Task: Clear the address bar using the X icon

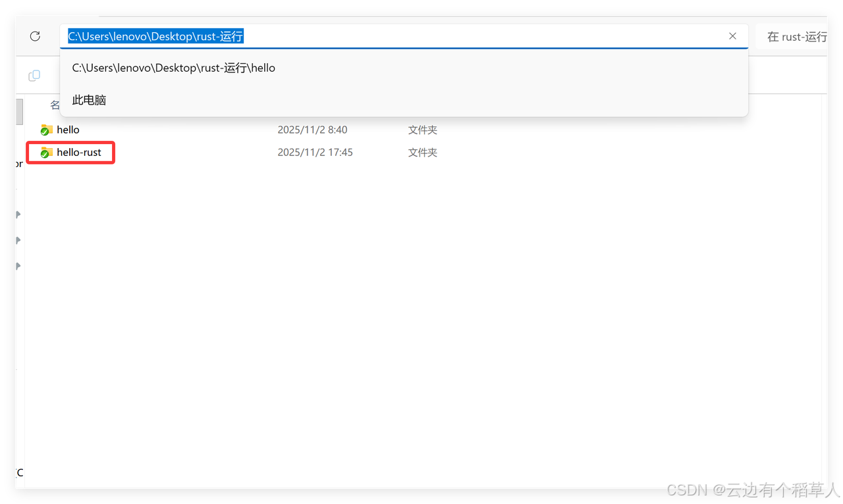Action: tap(732, 36)
